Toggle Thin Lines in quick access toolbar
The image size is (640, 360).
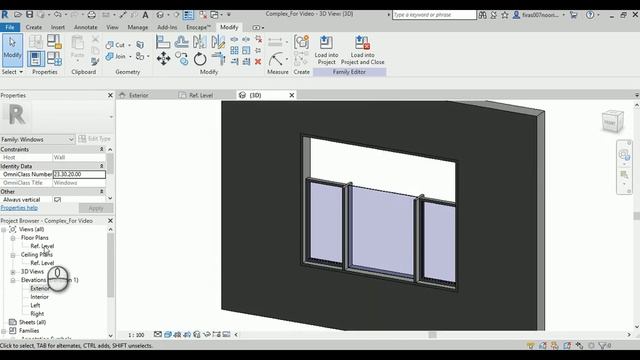tap(188, 15)
